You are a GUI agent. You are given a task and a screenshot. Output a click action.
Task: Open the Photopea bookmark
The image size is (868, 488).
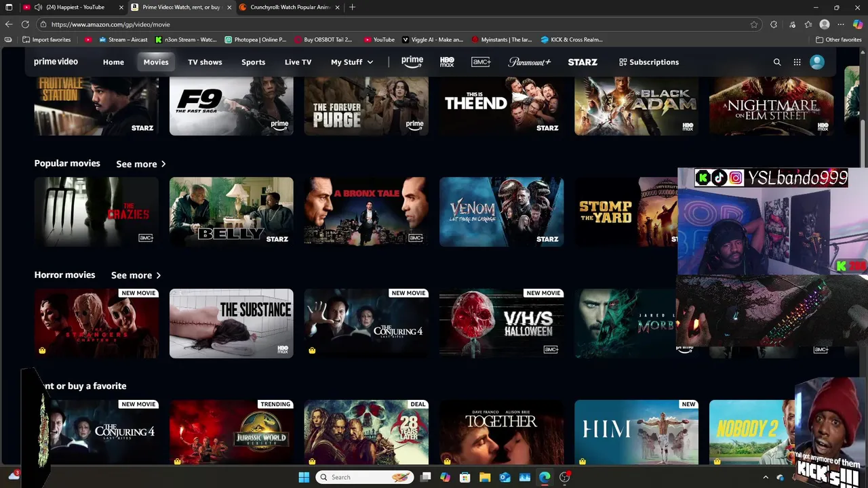coord(256,39)
